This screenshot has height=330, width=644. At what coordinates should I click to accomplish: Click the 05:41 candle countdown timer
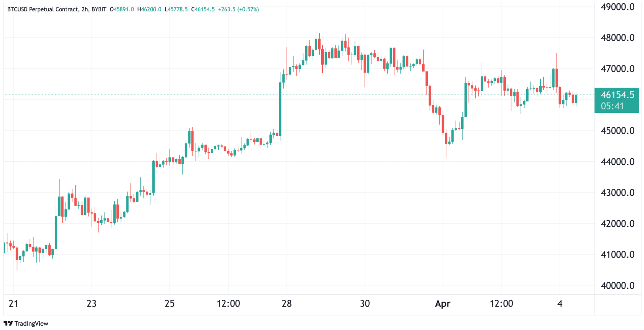point(612,106)
